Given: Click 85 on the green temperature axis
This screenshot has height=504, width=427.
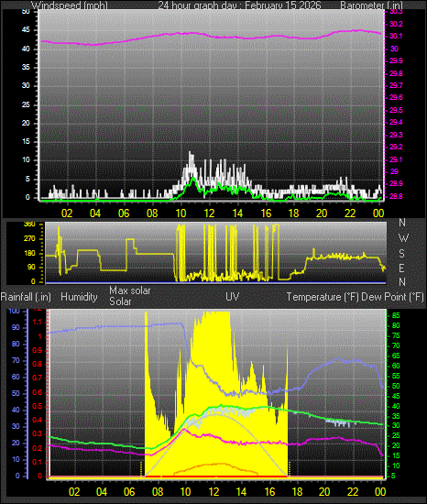Looking at the screenshot, I should pyautogui.click(x=396, y=315).
